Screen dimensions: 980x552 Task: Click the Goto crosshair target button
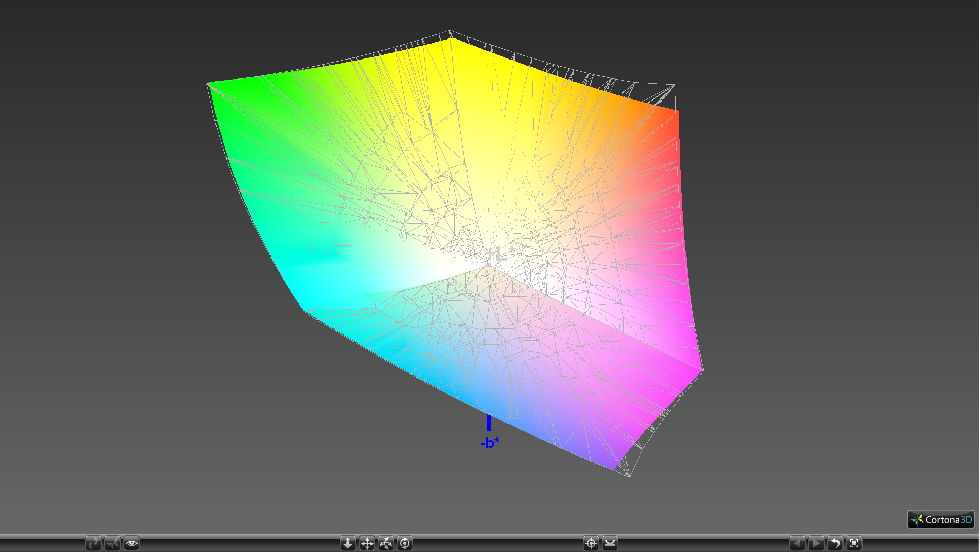point(591,543)
